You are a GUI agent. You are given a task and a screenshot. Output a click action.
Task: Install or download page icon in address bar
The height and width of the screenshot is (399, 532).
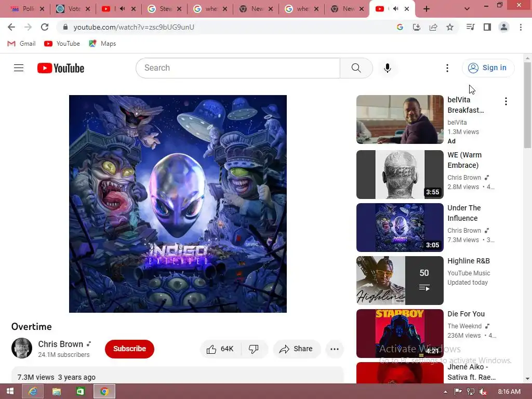pos(417,27)
